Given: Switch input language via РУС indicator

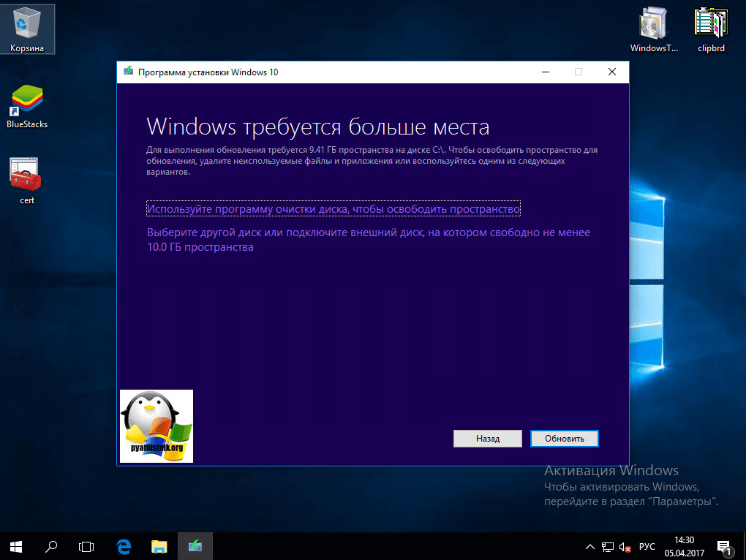Looking at the screenshot, I should [x=647, y=546].
